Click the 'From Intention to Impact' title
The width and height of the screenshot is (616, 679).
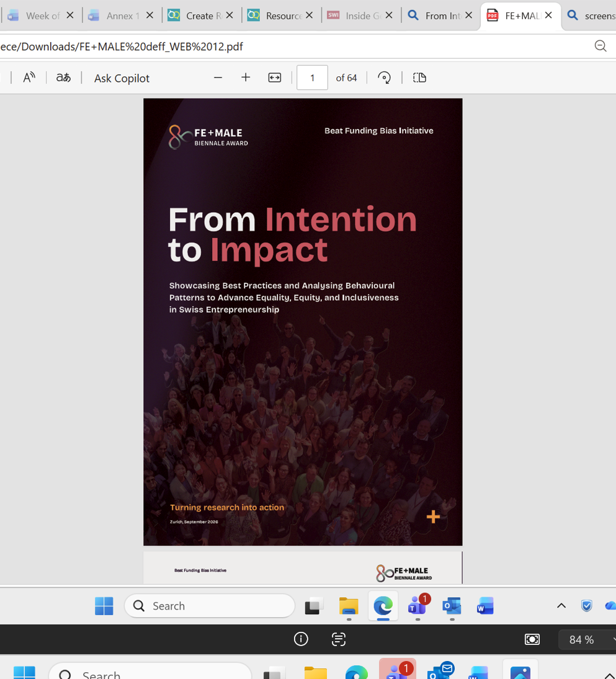(292, 235)
